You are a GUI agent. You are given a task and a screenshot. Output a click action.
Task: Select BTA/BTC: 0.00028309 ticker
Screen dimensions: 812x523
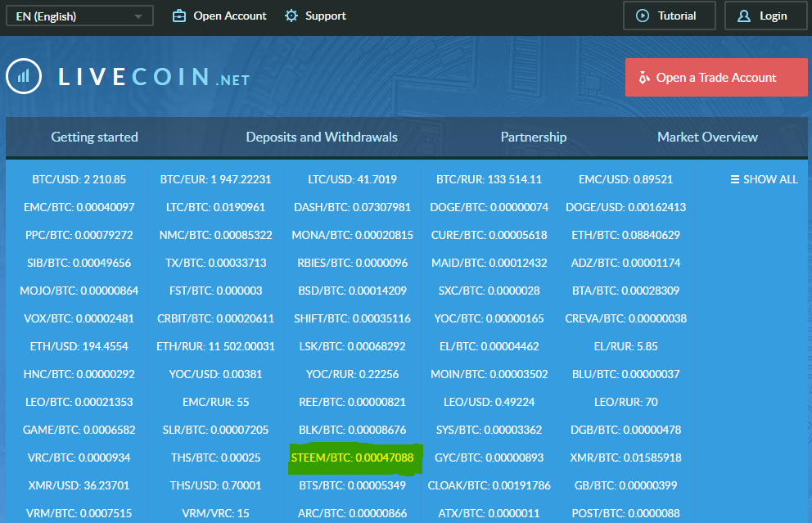pos(626,291)
